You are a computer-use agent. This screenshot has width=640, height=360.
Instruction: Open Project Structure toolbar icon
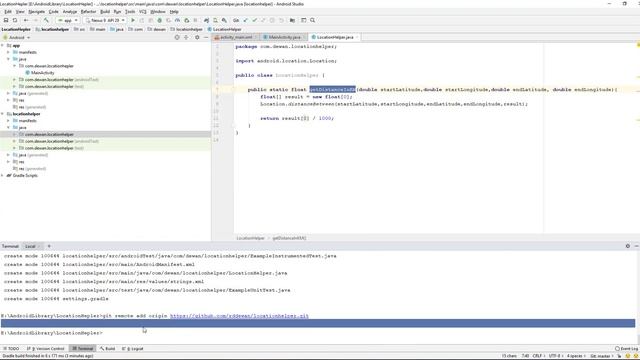(292, 20)
